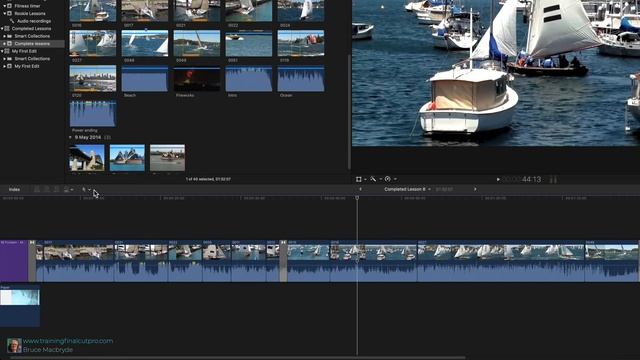The height and width of the screenshot is (360, 640).
Task: Open the enhancements magic wand menu
Action: 373,179
